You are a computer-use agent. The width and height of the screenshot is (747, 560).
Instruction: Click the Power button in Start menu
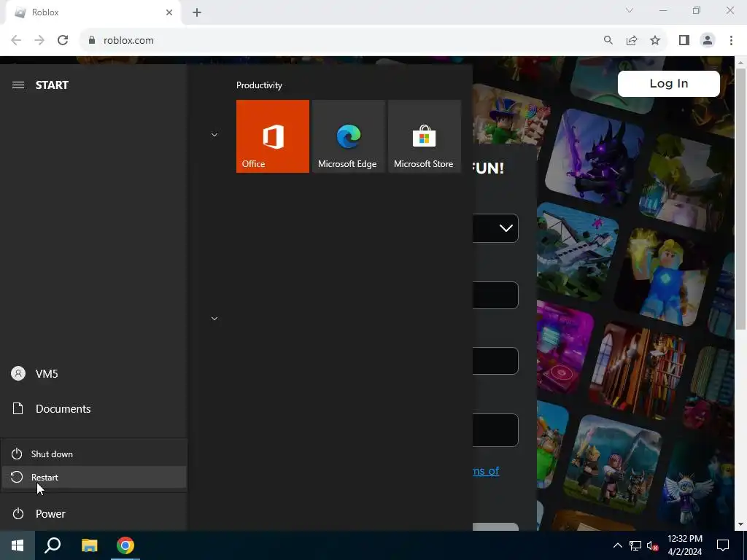pyautogui.click(x=94, y=514)
